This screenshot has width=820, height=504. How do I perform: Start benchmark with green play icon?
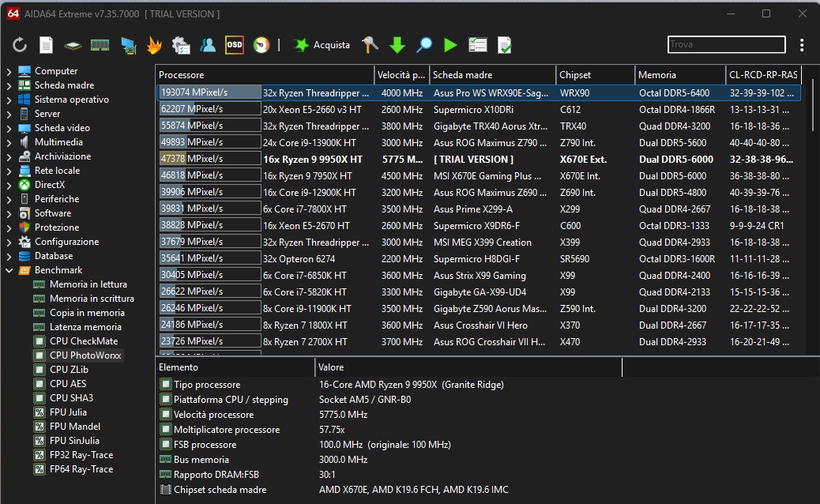[450, 45]
